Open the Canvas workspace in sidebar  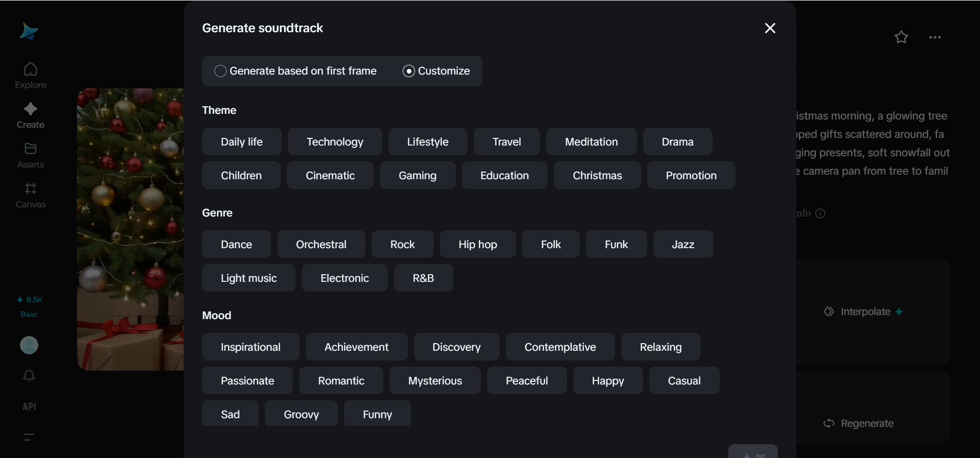(31, 195)
